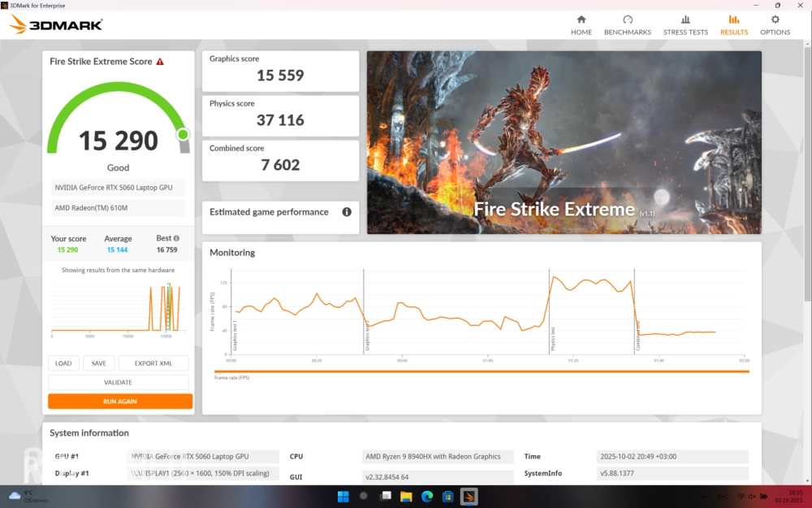Go to Benchmarks via the gauge icon
Screen dimensions: 812x508
[627, 20]
